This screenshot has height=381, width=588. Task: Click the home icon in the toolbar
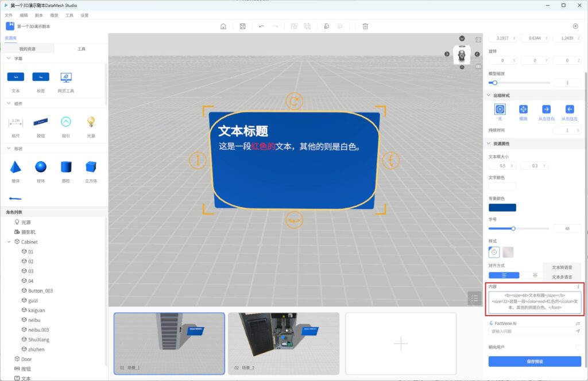[223, 26]
